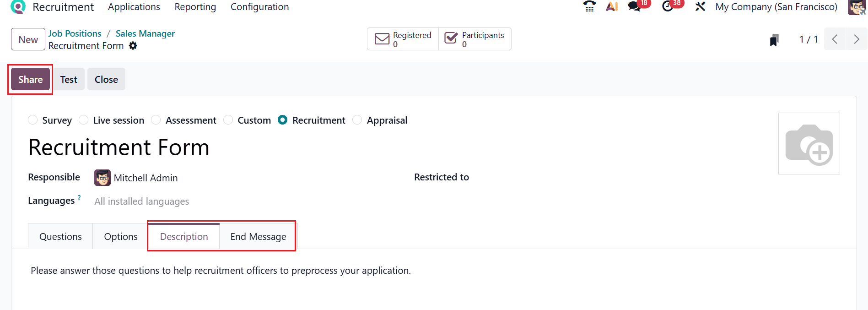Viewport: 868px width, 310px height.
Task: Click the survey image placeholder thumbnail
Action: click(x=809, y=143)
